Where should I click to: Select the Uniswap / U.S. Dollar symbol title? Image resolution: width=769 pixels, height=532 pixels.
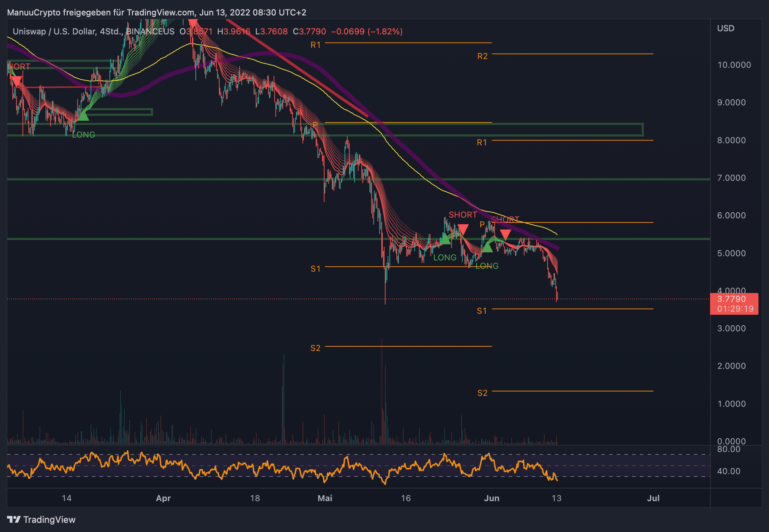(54, 32)
